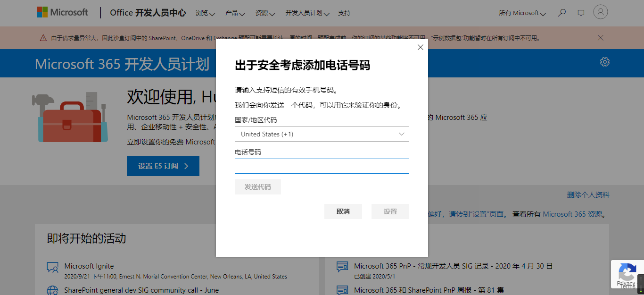Open the United States (+1) country code dropdown

tap(322, 134)
